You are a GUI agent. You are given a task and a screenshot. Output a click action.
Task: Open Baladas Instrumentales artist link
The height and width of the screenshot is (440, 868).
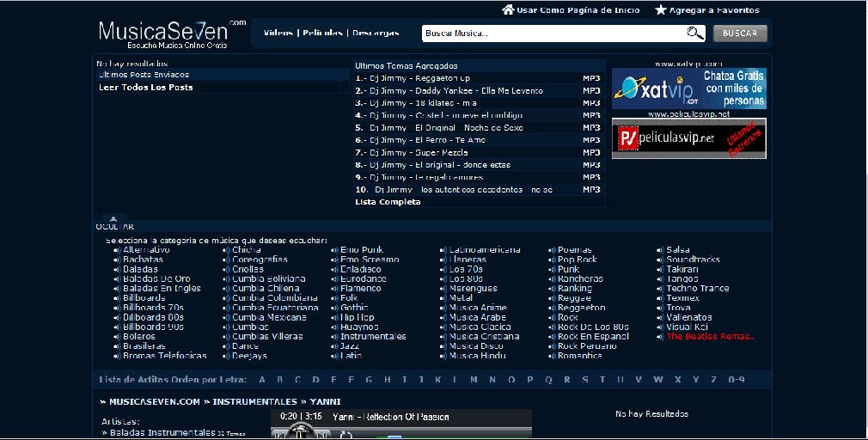pos(162,432)
